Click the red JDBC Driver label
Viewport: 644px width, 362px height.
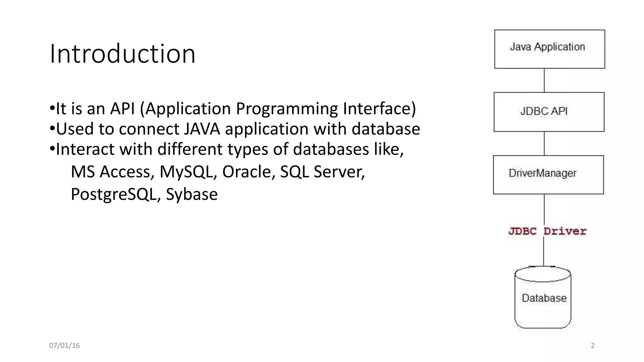click(x=547, y=231)
